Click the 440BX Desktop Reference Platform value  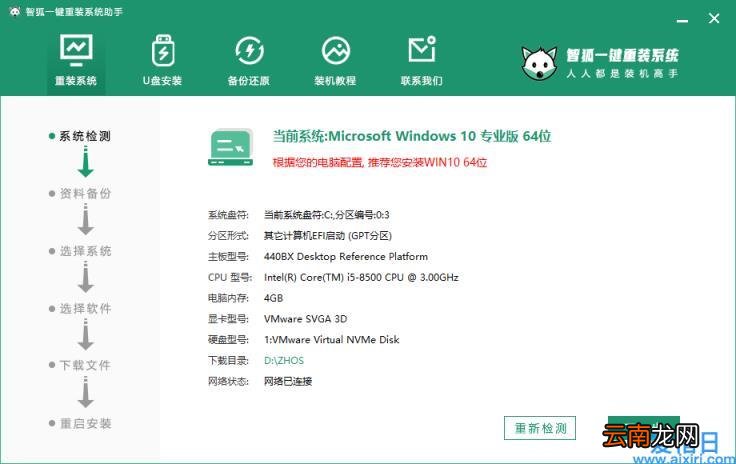[346, 257]
